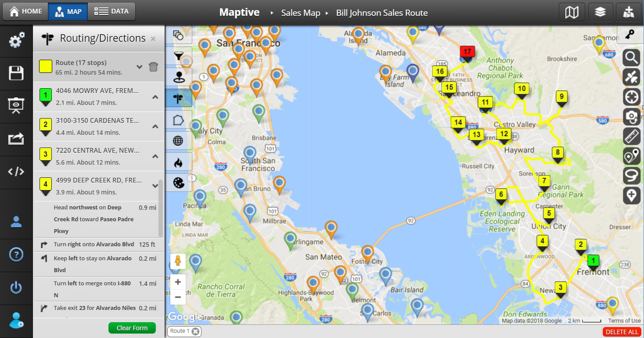The height and width of the screenshot is (338, 644).
Task: Click the satellite view icon
Action: pyautogui.click(x=632, y=77)
